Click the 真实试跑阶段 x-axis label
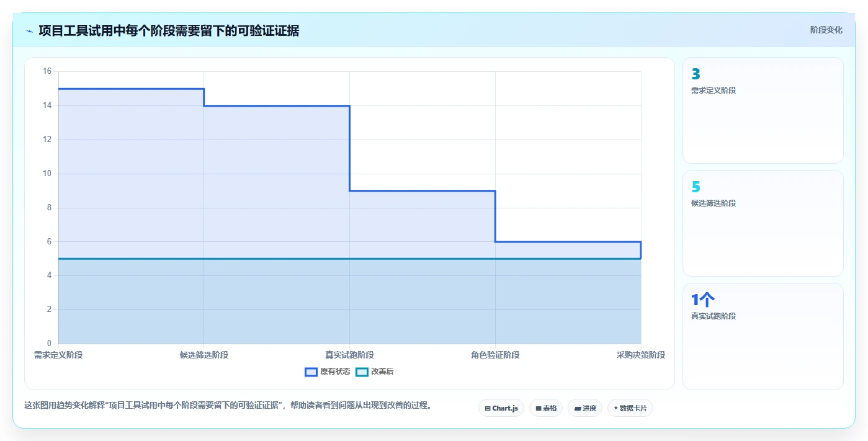The image size is (868, 441). [x=349, y=355]
